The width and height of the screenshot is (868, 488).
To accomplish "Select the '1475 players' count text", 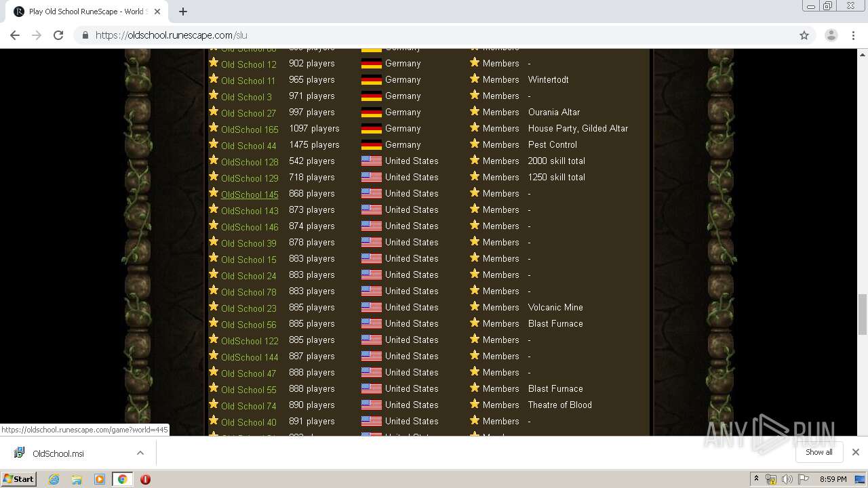I will tap(314, 144).
